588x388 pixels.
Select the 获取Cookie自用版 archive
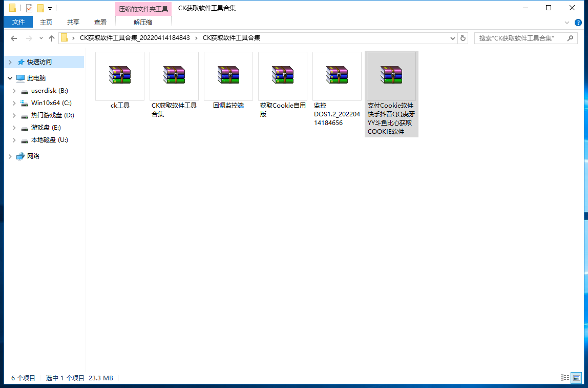coord(283,76)
